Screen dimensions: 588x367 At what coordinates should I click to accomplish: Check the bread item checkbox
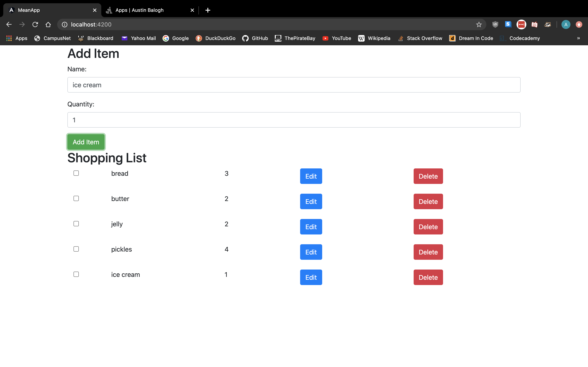pyautogui.click(x=76, y=173)
